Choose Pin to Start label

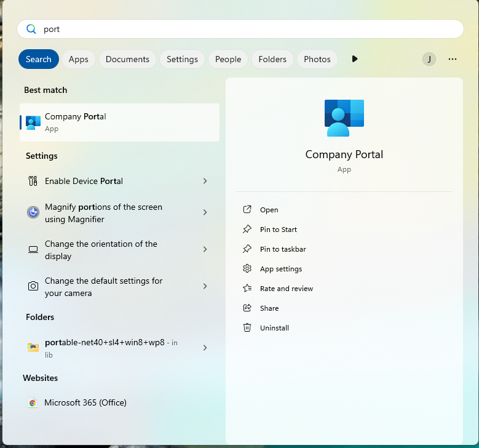279,230
